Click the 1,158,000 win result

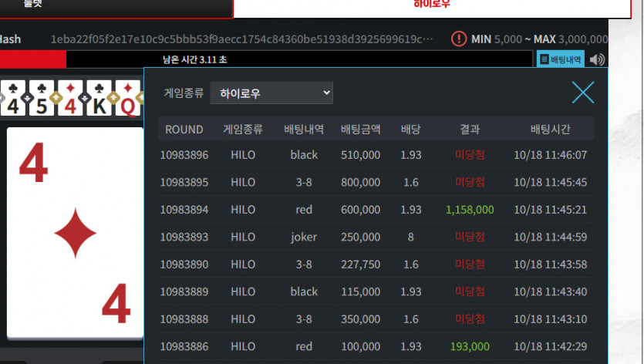(470, 210)
